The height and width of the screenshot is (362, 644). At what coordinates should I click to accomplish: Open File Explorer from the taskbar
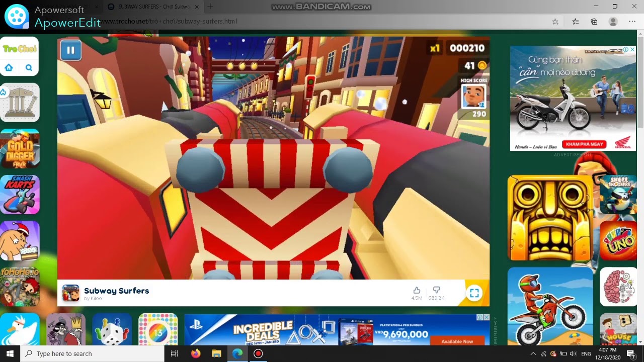point(216,353)
